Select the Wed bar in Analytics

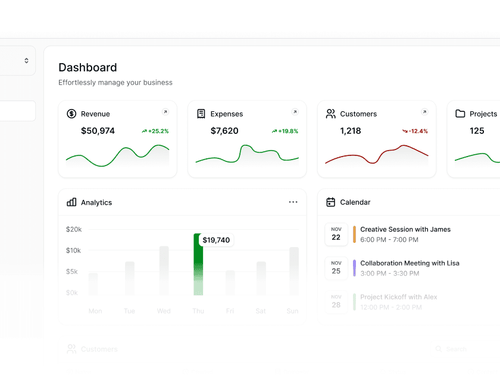164,271
